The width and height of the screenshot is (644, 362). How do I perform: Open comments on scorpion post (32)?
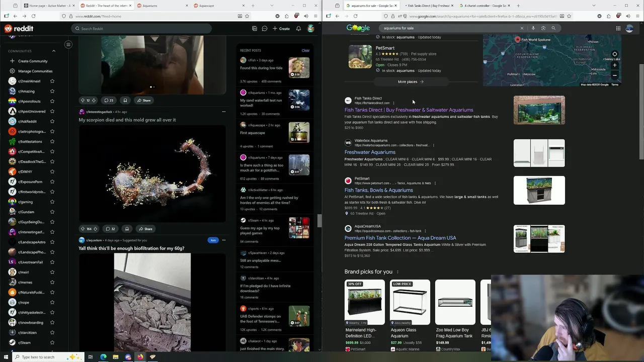(x=110, y=229)
